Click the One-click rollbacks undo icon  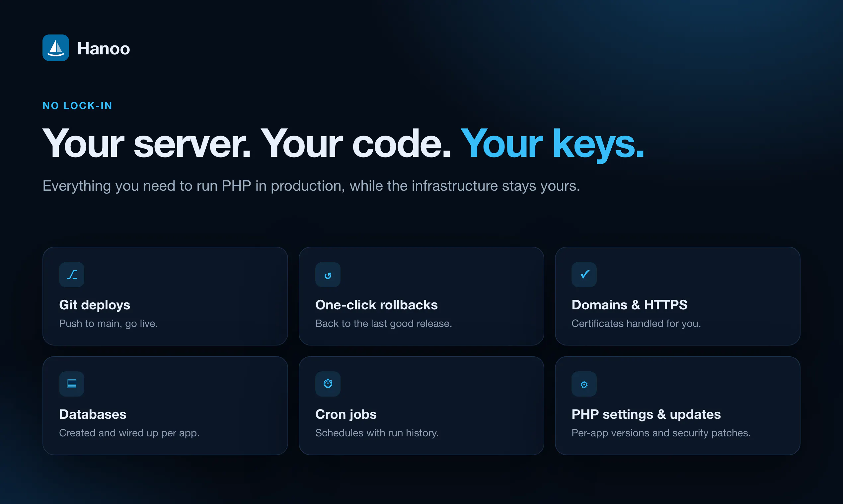328,275
